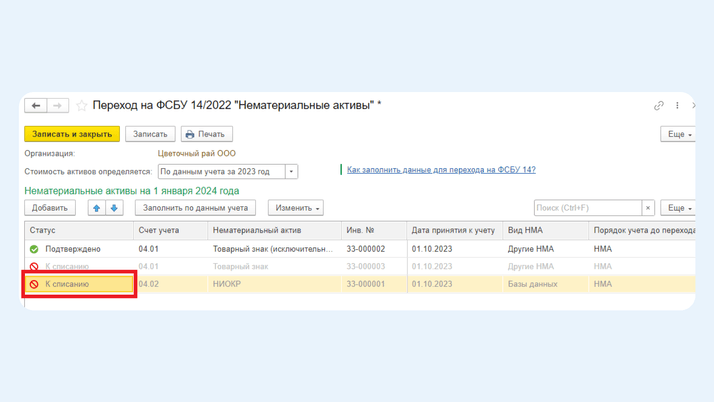The width and height of the screenshot is (714, 402).
Task: Open the vertical three-dot menu
Action: tap(677, 106)
